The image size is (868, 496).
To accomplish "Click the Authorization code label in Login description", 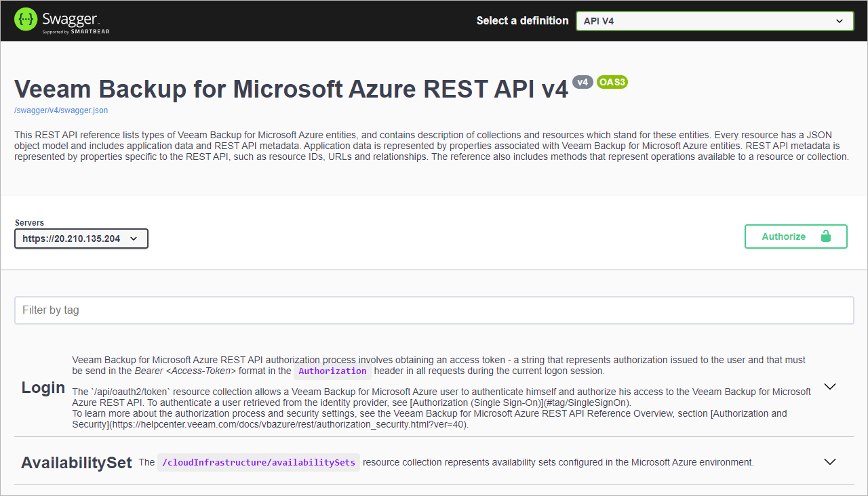I will (332, 371).
